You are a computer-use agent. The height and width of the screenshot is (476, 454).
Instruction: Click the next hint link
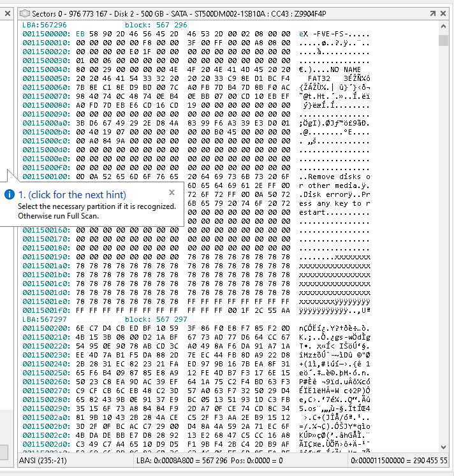pyautogui.click(x=72, y=194)
